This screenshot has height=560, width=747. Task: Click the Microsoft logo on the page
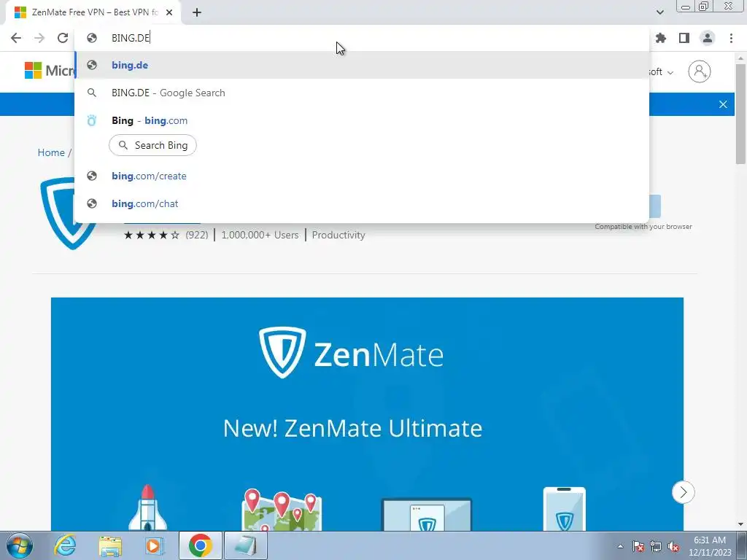coord(50,71)
